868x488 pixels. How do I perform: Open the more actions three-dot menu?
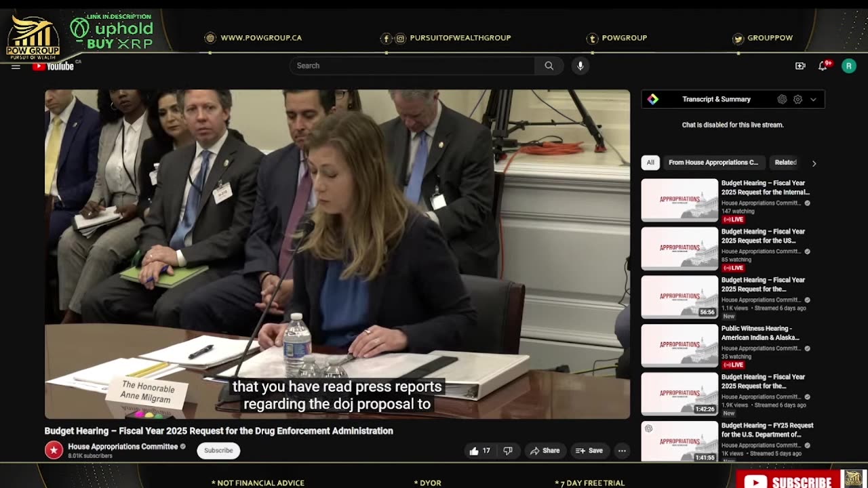(622, 451)
